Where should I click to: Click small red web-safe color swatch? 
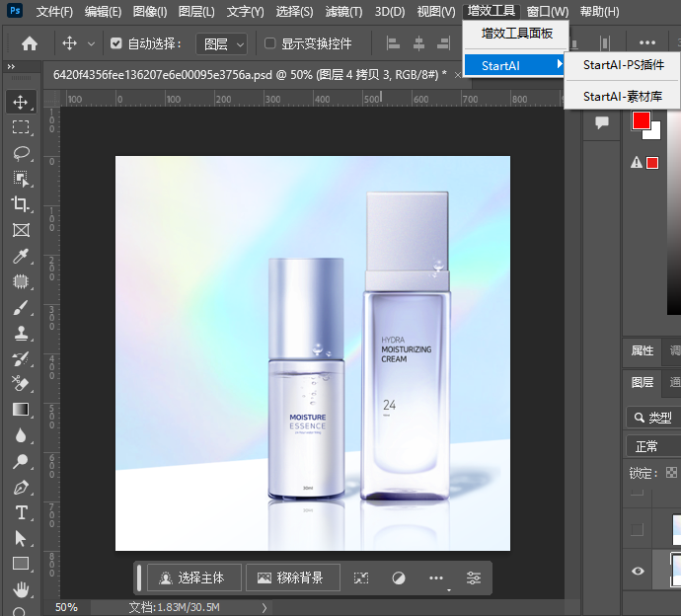pyautogui.click(x=652, y=163)
